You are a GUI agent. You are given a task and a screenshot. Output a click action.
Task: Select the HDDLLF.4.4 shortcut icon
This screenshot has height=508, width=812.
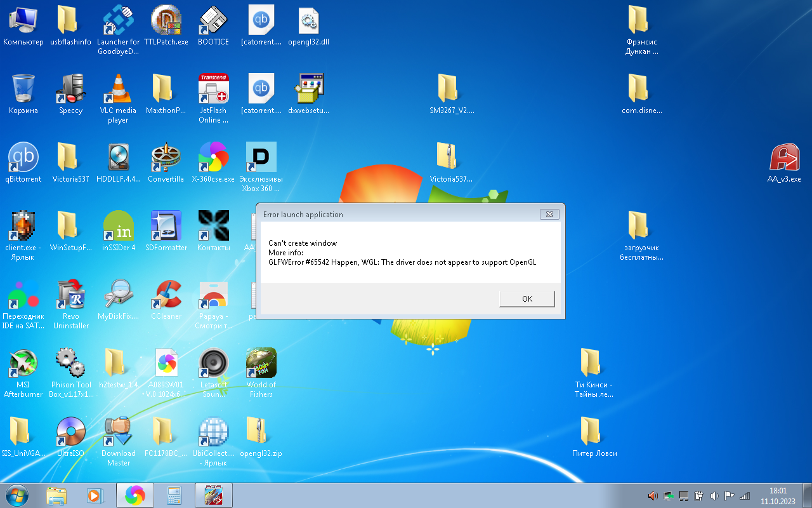118,163
